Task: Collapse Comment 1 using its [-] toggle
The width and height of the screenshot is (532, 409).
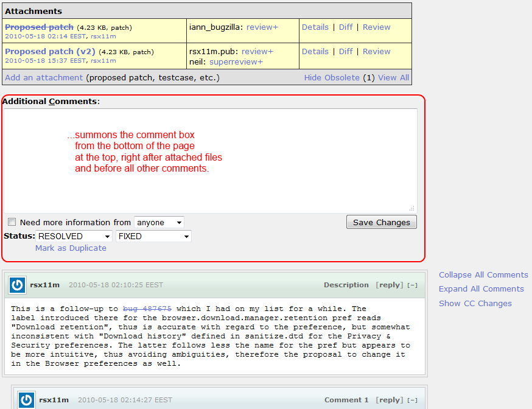Action: [412, 400]
